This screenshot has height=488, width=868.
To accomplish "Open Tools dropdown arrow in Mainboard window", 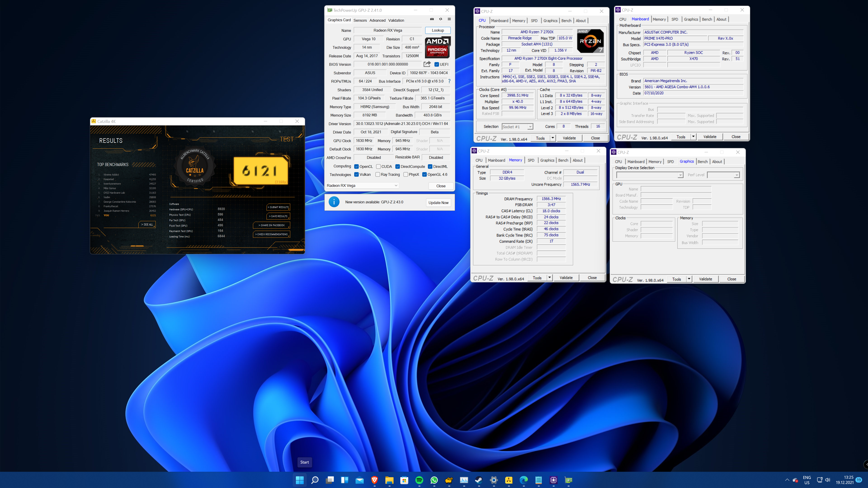I will (x=693, y=137).
